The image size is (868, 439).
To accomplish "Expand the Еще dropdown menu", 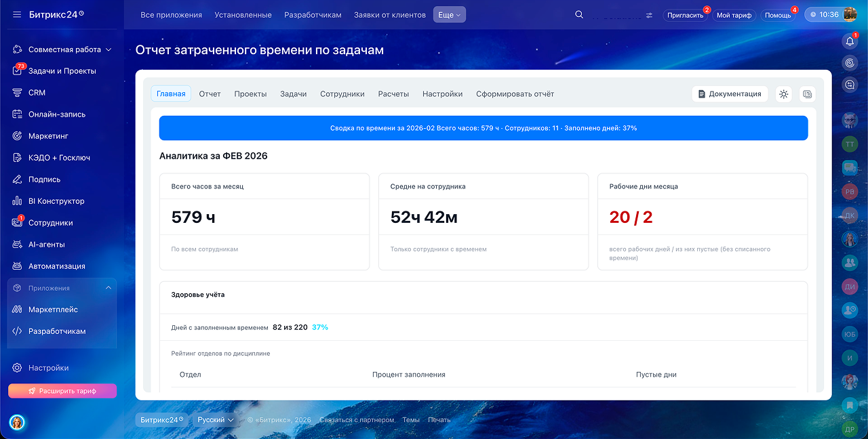I will (449, 15).
